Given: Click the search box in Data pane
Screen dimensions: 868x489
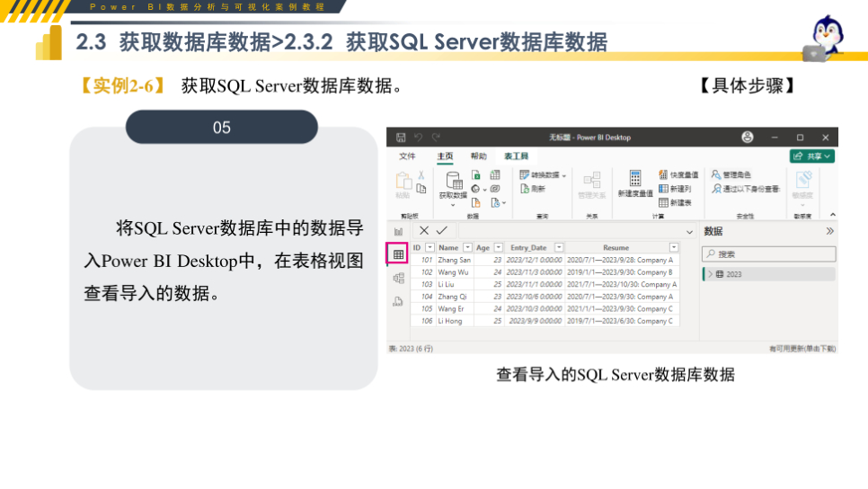Looking at the screenshot, I should click(769, 254).
